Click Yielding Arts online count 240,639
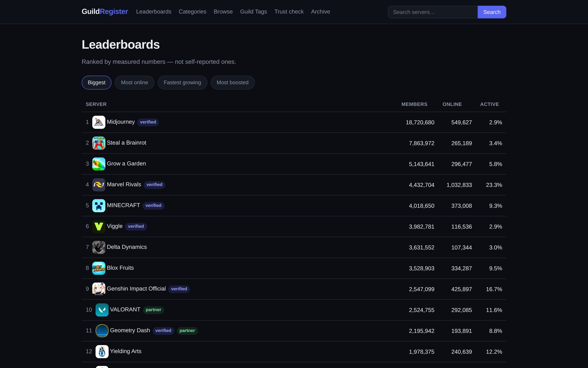Image resolution: width=588 pixels, height=368 pixels. [461, 352]
